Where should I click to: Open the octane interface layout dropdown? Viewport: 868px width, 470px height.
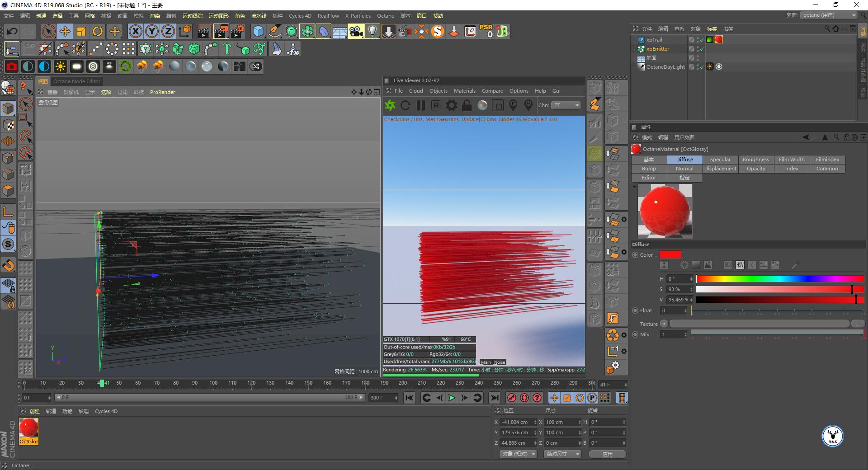(829, 15)
